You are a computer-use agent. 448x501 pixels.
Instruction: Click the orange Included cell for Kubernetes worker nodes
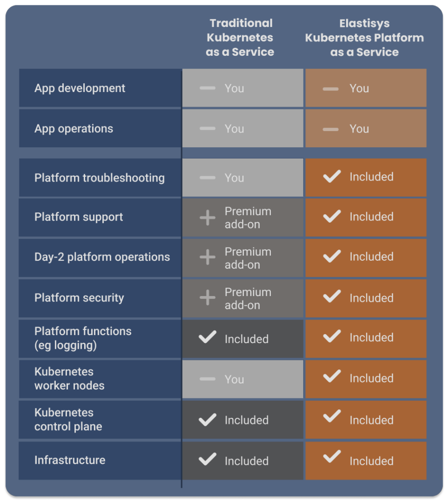tap(366, 379)
